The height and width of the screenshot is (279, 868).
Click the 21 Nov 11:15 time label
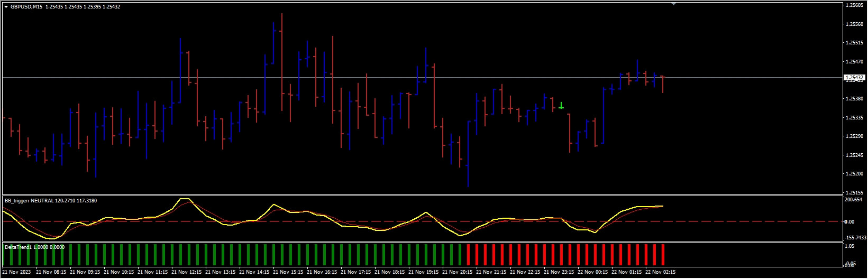(x=153, y=273)
